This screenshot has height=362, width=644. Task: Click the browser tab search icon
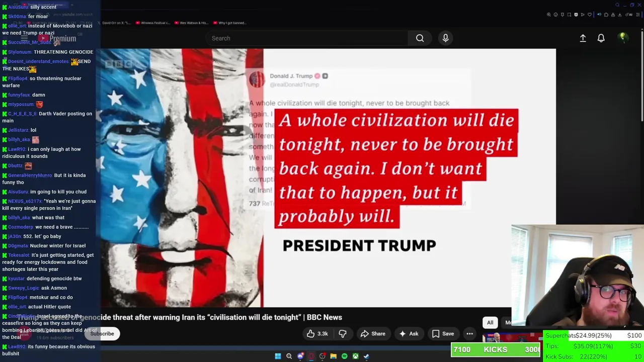click(617, 5)
